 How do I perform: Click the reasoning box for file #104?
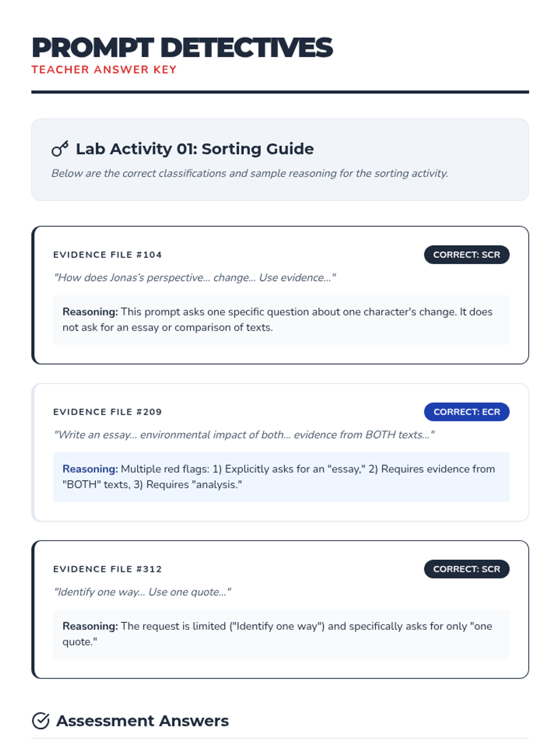tap(281, 320)
